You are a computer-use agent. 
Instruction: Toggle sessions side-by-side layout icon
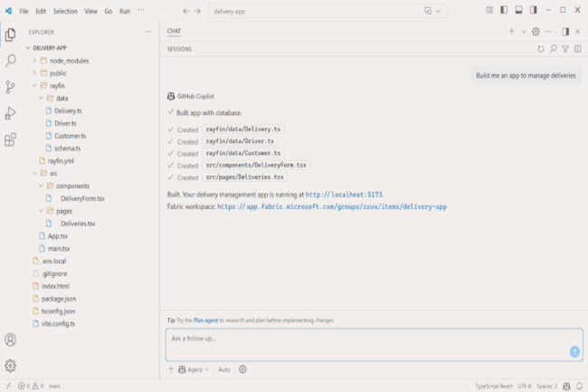tap(577, 49)
